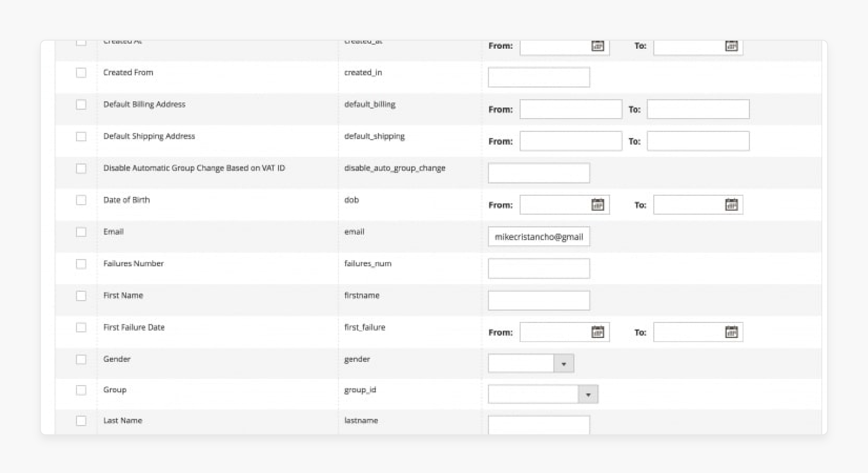This screenshot has width=868, height=473.
Task: Select the First Name checkbox
Action: [x=81, y=296]
